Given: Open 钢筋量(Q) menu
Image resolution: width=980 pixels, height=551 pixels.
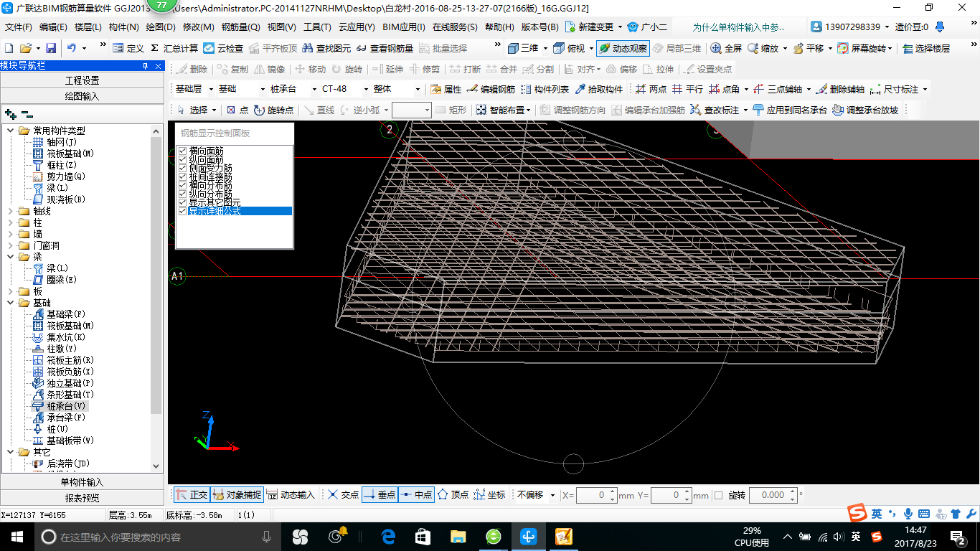Looking at the screenshot, I should point(240,27).
